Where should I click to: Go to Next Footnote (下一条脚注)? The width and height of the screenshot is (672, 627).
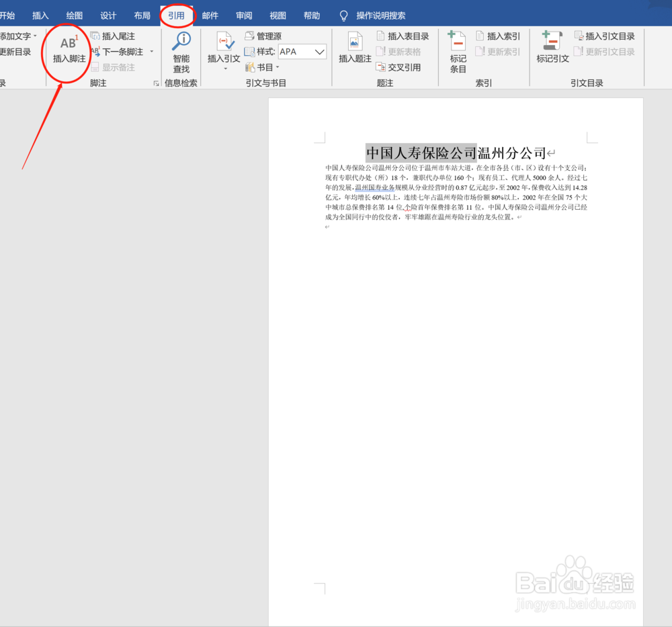click(x=118, y=52)
